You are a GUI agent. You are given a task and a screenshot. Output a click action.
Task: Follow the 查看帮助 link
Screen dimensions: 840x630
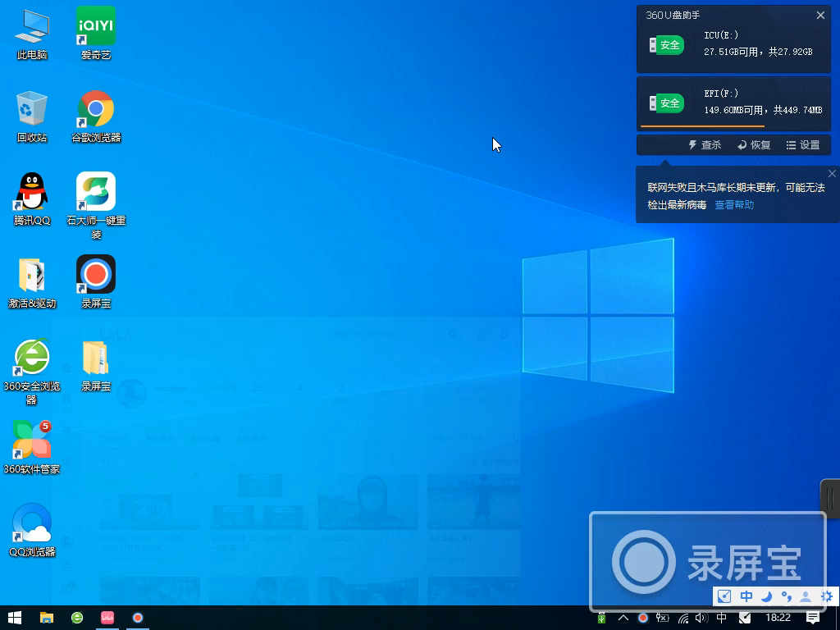734,204
